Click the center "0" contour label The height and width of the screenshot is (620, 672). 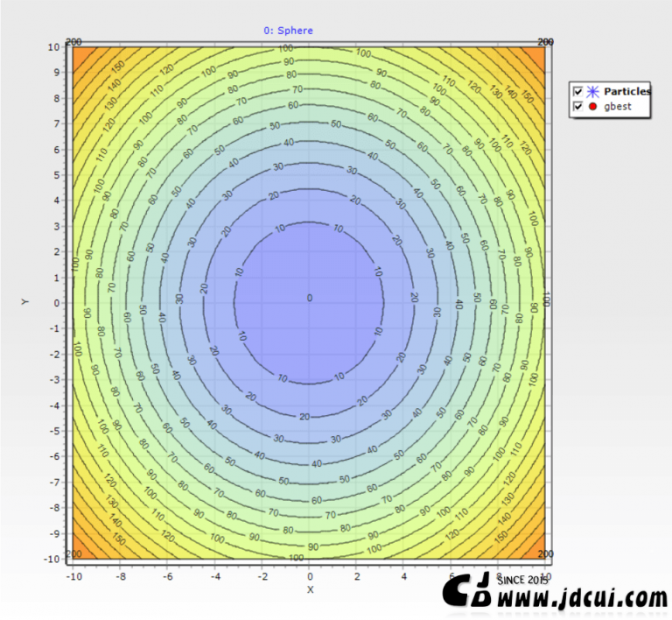point(309,299)
